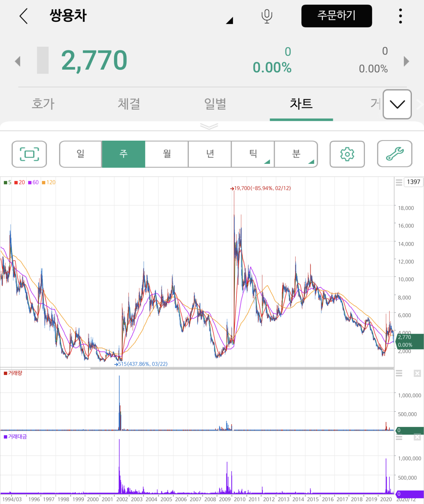Toggle the 5-period moving average legend

pos(8,183)
